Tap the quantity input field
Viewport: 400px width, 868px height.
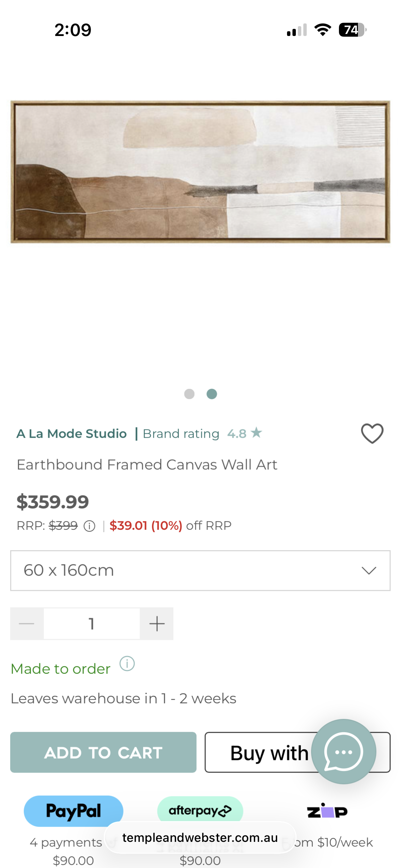[x=92, y=624]
